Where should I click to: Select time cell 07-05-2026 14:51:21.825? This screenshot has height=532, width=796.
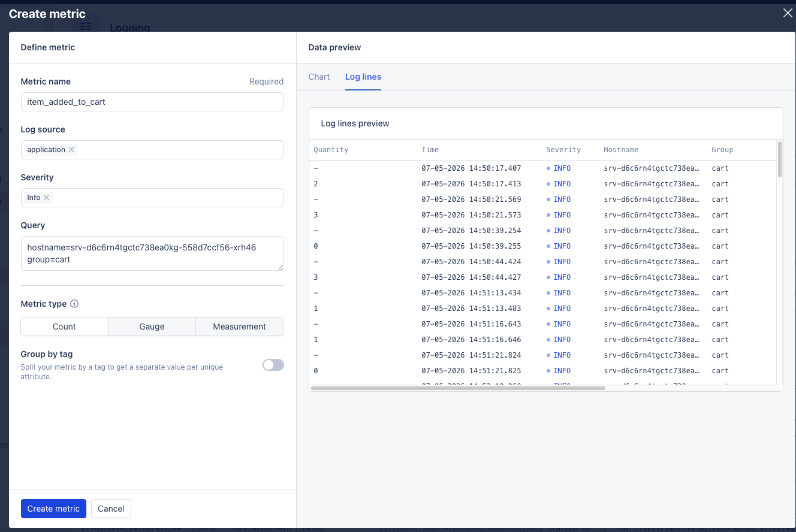pos(471,371)
